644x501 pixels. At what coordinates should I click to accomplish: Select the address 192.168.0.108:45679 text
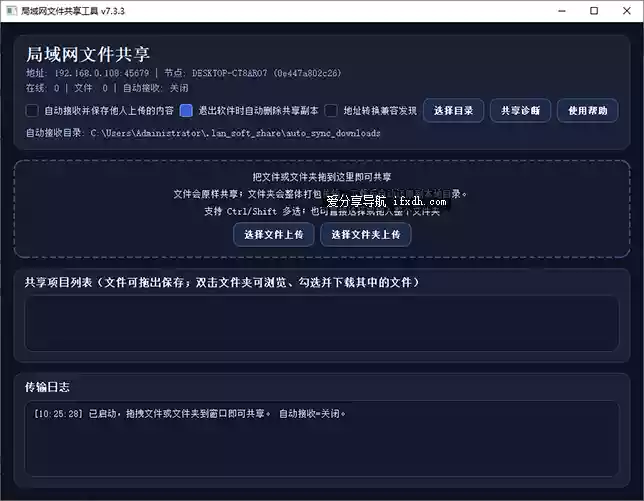pyautogui.click(x=102, y=73)
